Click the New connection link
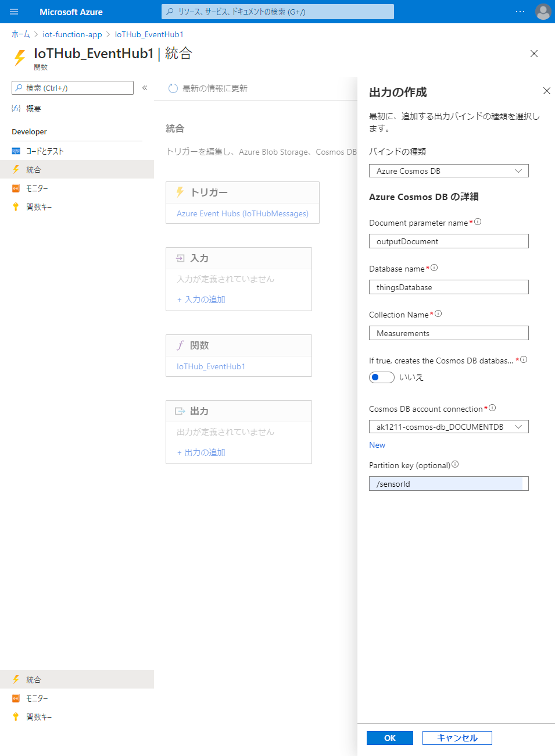 pos(377,445)
